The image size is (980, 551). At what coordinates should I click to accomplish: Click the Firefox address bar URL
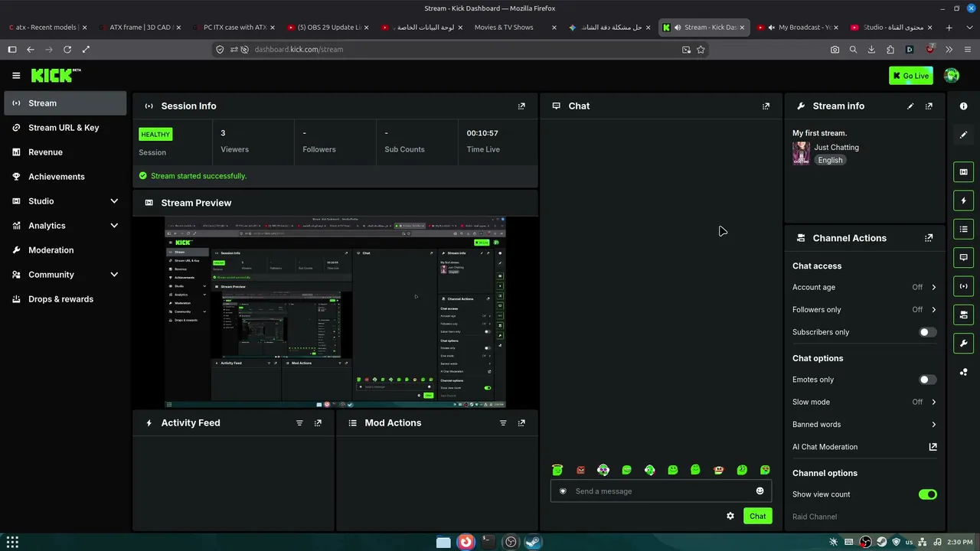(299, 50)
